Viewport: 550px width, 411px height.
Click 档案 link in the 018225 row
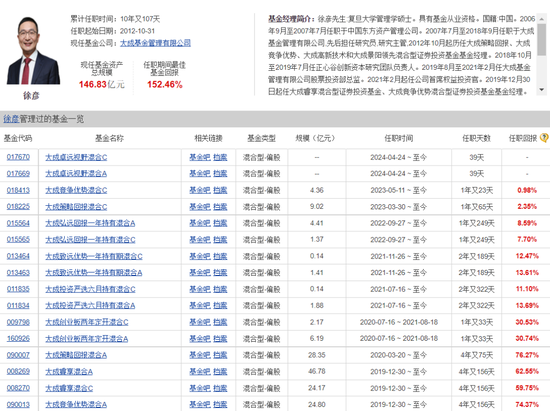tap(220, 207)
